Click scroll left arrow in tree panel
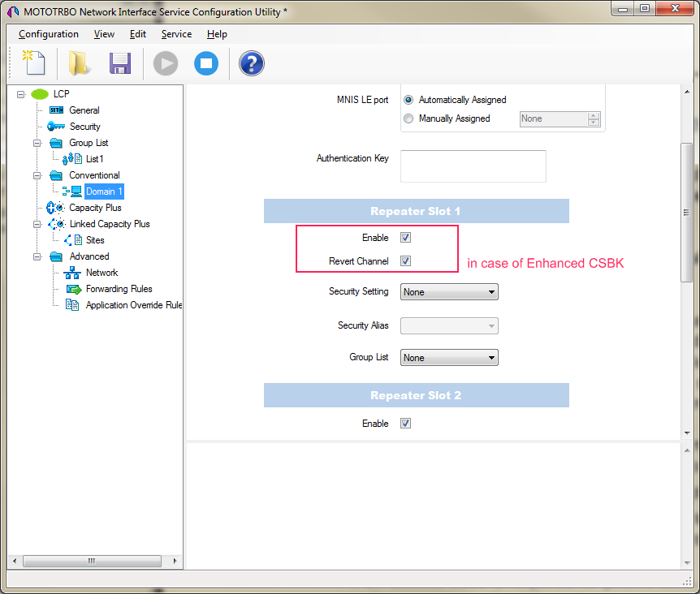This screenshot has width=700, height=594. coord(15,561)
